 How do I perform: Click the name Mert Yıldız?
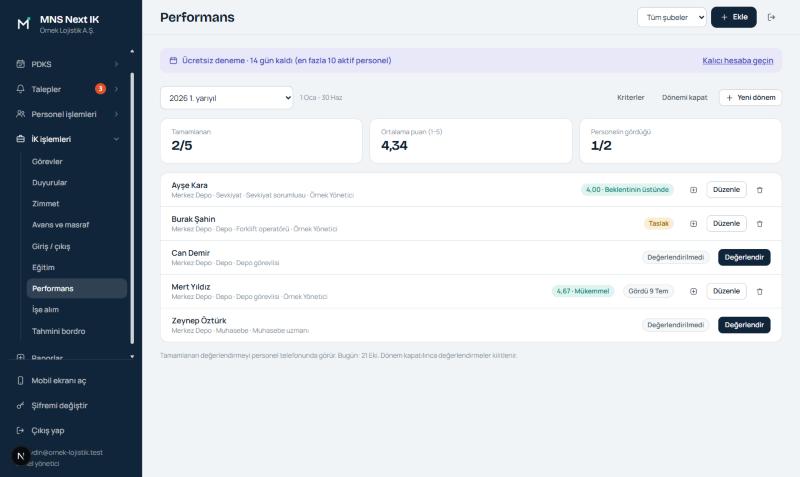tap(191, 287)
